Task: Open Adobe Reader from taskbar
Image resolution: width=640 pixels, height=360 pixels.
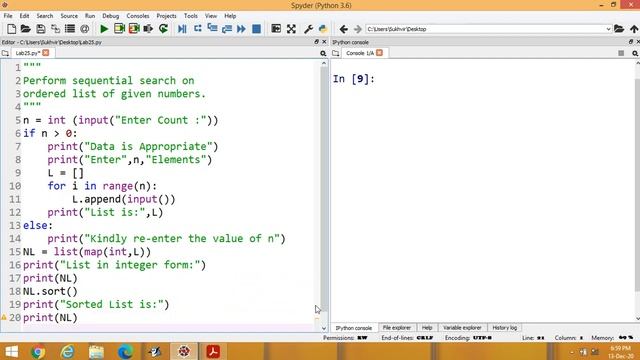Action: [x=213, y=351]
